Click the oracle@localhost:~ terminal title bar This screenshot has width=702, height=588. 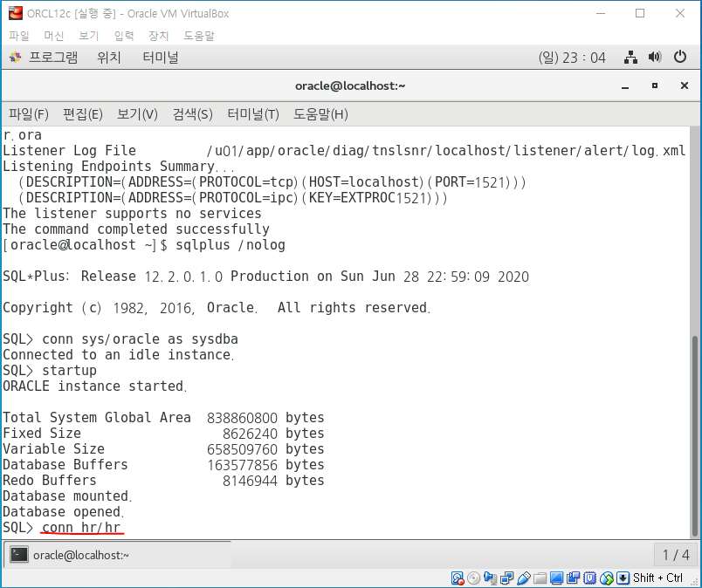(x=350, y=85)
